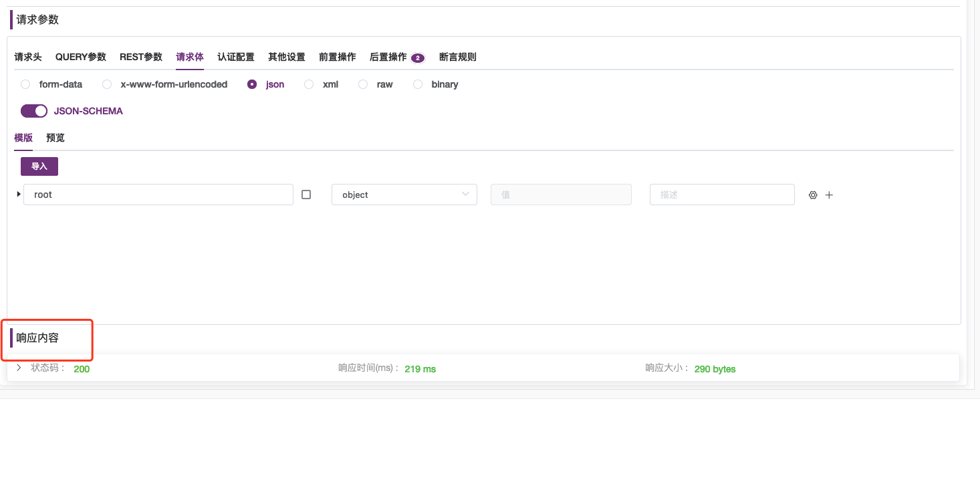The height and width of the screenshot is (496, 980).
Task: Open the root node settings gear icon
Action: tap(813, 195)
